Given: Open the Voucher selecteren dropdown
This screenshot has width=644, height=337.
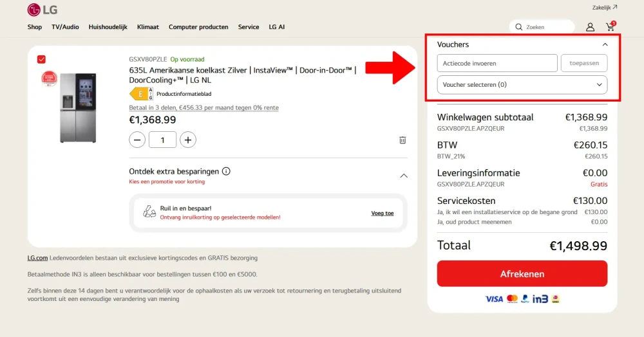Looking at the screenshot, I should point(522,85).
